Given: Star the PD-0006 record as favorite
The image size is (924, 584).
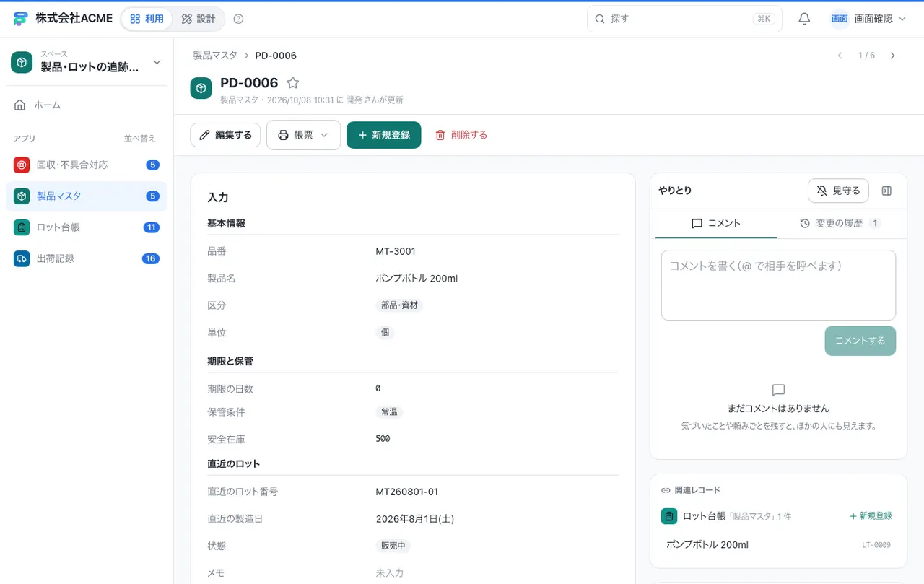Looking at the screenshot, I should pos(292,83).
